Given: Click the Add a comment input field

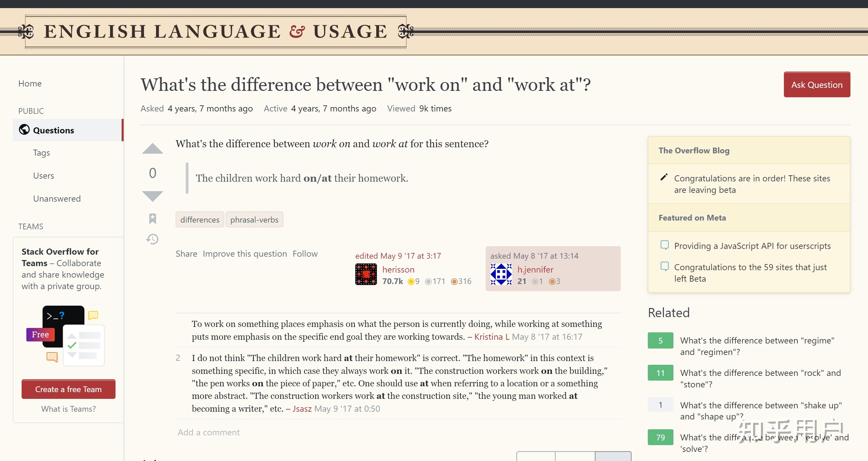Looking at the screenshot, I should click(x=208, y=432).
